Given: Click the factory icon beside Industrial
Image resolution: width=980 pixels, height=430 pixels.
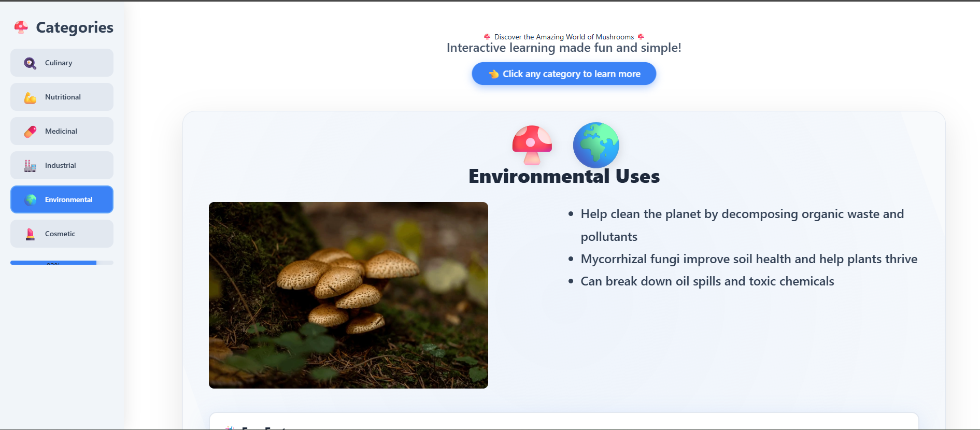Looking at the screenshot, I should (30, 166).
